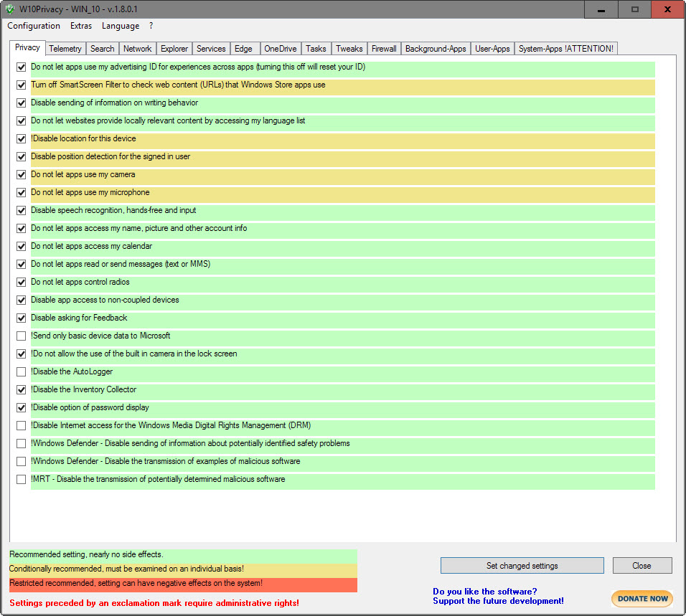Toggle the speech recognition checkbox

coord(21,210)
